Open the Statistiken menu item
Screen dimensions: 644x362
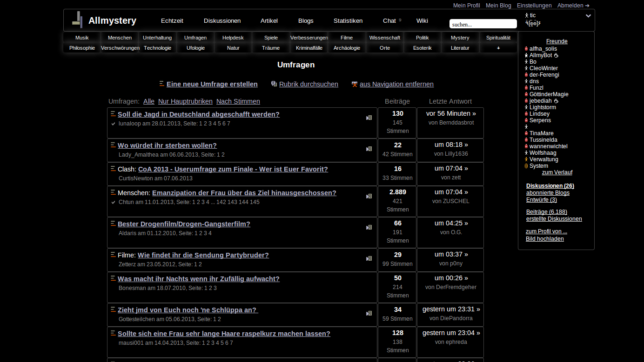coord(348,20)
